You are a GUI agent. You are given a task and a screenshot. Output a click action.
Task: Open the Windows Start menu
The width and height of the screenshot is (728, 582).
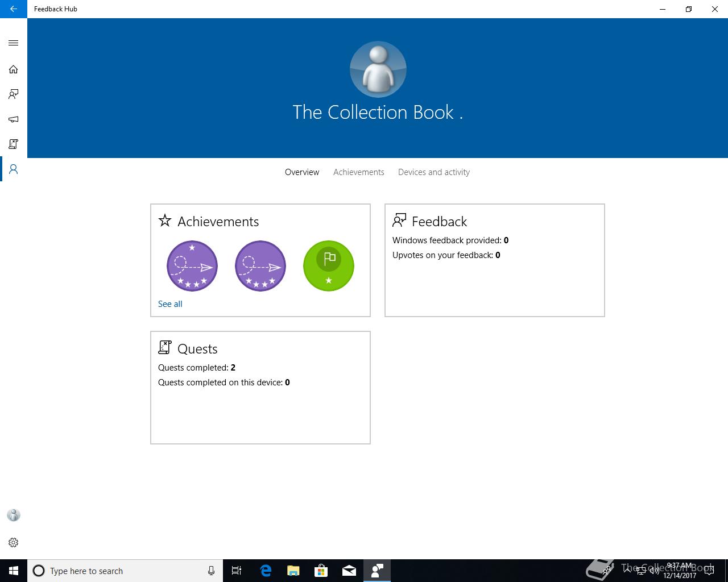tap(14, 571)
